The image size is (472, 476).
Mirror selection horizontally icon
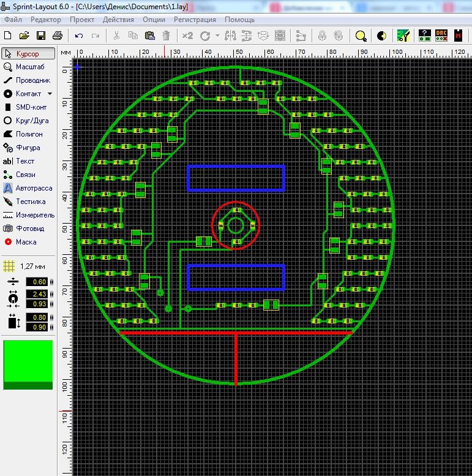(231, 36)
